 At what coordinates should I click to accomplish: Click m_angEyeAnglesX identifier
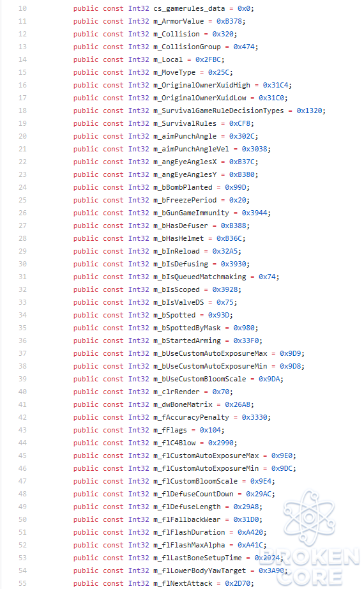point(185,162)
